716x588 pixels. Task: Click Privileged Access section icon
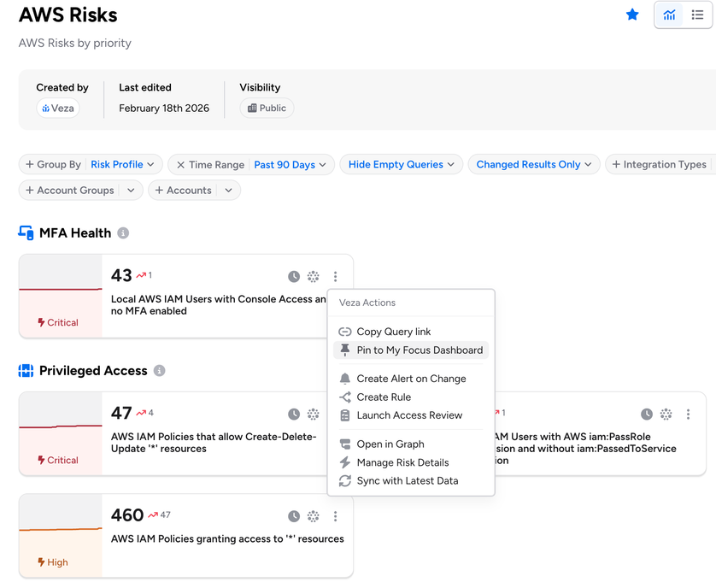pos(26,371)
